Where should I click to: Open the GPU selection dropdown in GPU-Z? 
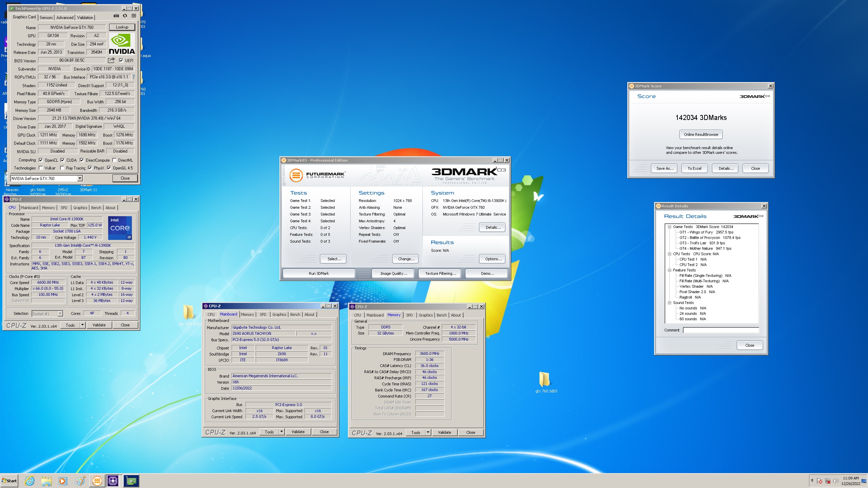80,179
